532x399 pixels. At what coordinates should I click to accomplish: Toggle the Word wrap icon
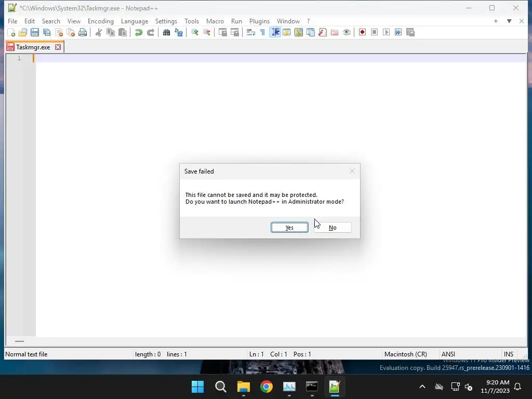click(251, 32)
